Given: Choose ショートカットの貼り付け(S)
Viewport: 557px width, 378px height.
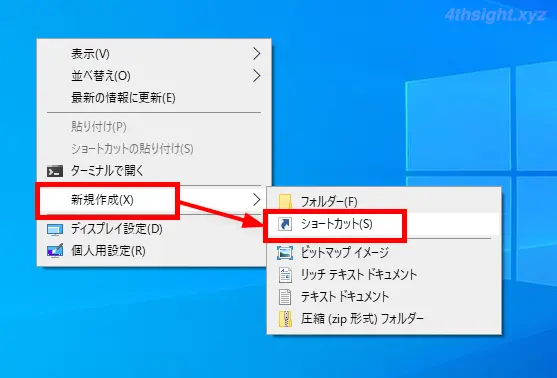Looking at the screenshot, I should point(154,149).
